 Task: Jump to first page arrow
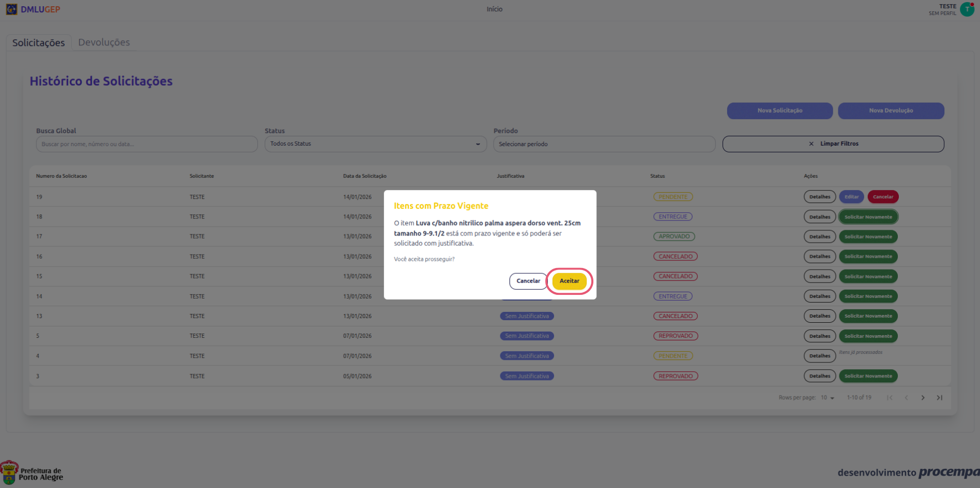(890, 398)
